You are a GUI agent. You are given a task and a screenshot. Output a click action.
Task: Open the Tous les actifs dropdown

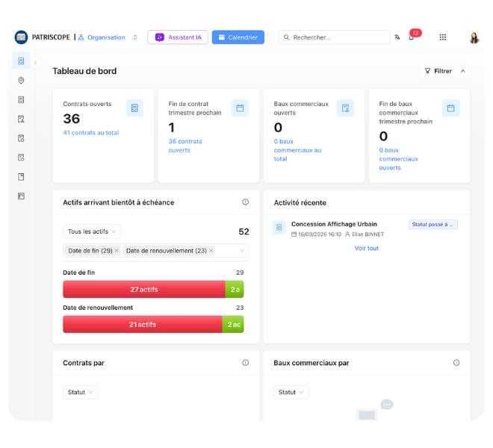click(x=92, y=231)
